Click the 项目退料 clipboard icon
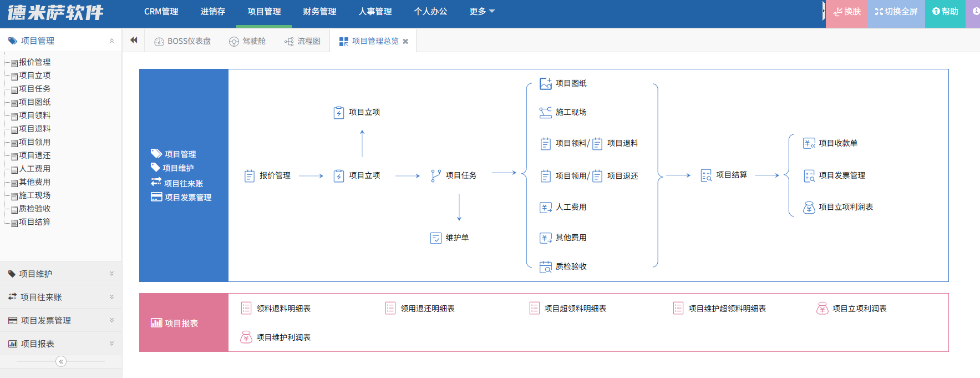Viewport: 980px width, 378px height. (x=597, y=144)
